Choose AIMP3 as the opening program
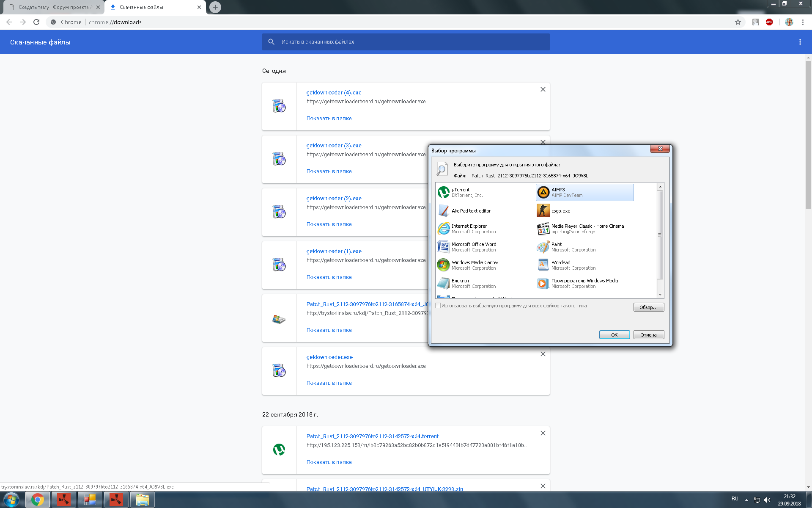812x508 pixels. (x=584, y=192)
